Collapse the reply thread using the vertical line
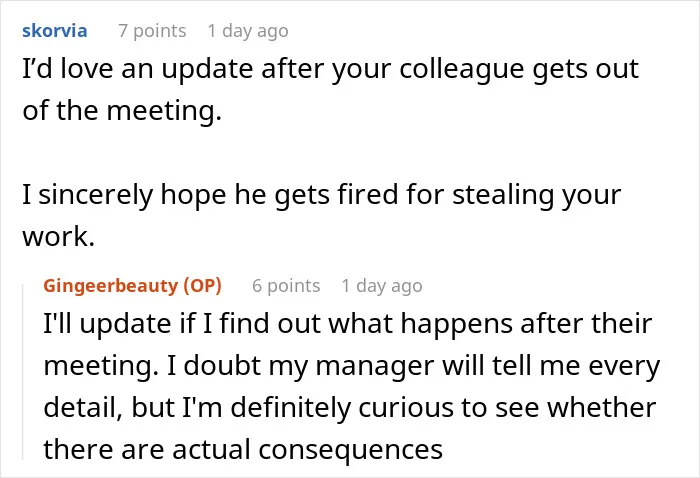700x478 pixels. point(23,371)
